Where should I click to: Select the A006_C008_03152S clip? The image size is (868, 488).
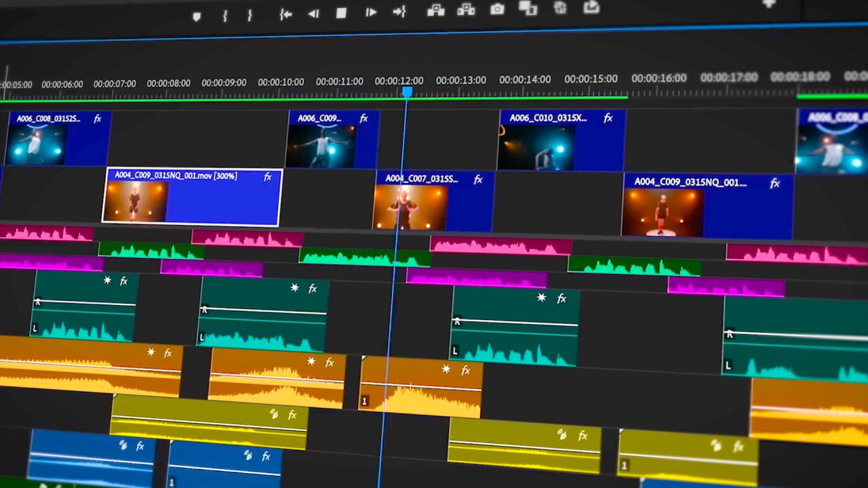[58, 138]
